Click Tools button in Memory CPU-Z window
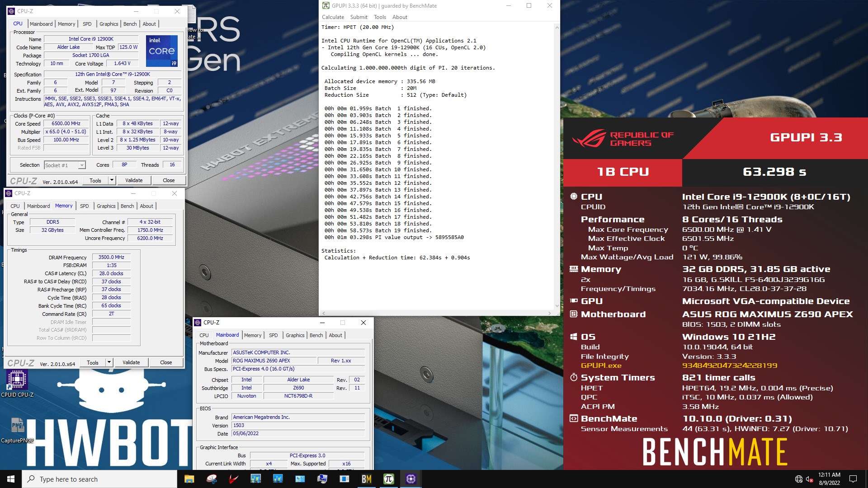The height and width of the screenshot is (488, 868). (x=93, y=362)
